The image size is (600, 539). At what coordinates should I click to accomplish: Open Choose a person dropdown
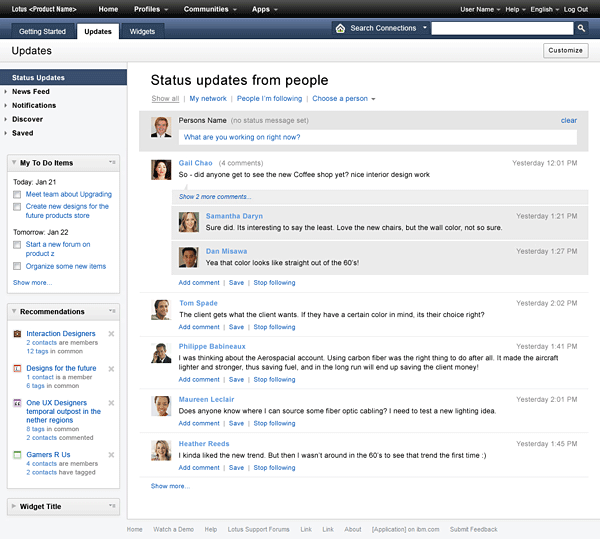pyautogui.click(x=344, y=99)
